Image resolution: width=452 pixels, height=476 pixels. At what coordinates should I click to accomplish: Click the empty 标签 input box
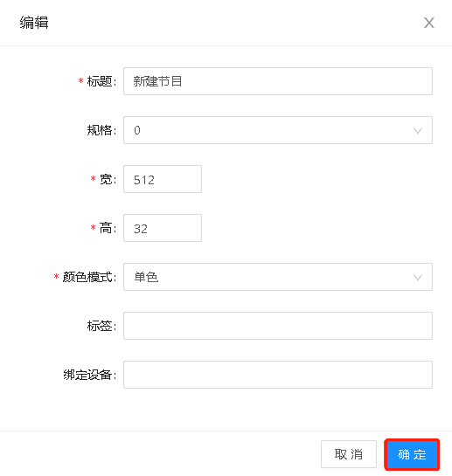coord(278,326)
